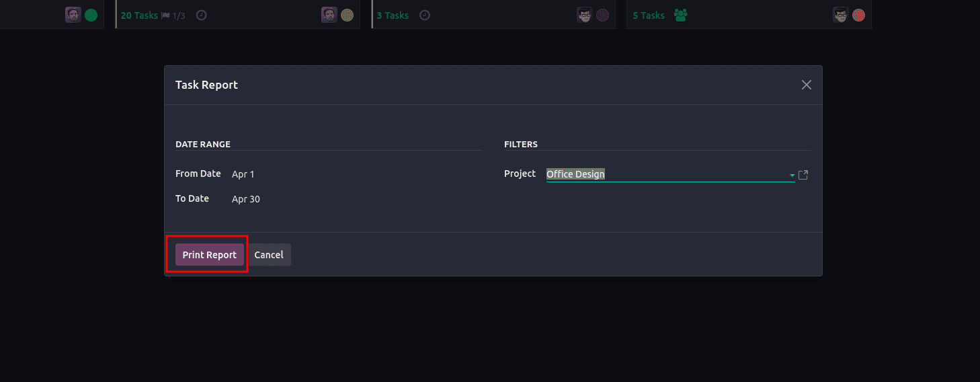This screenshot has height=382, width=980.
Task: Toggle the red status circle on 5 Tasks card
Action: (x=858, y=15)
